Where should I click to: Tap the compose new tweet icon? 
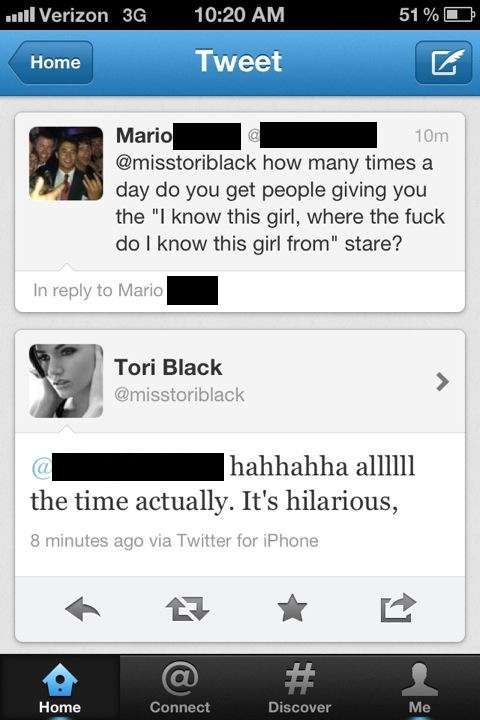tap(443, 62)
